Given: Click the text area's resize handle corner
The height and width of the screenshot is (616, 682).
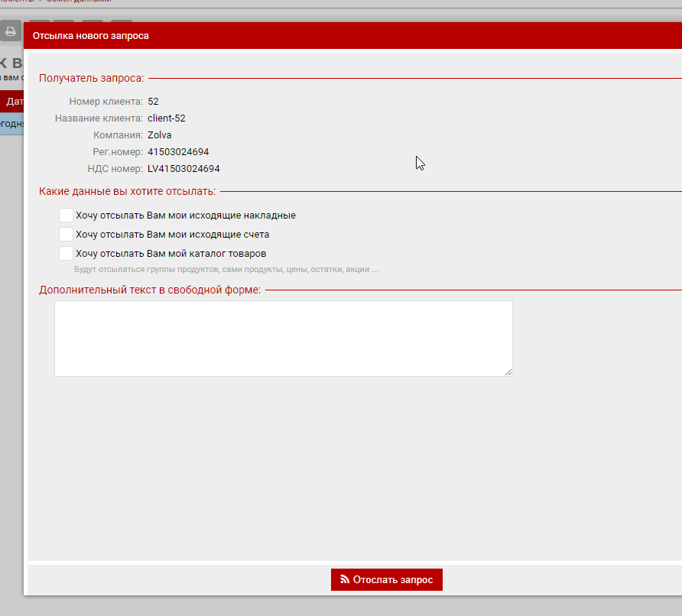Looking at the screenshot, I should coord(508,372).
